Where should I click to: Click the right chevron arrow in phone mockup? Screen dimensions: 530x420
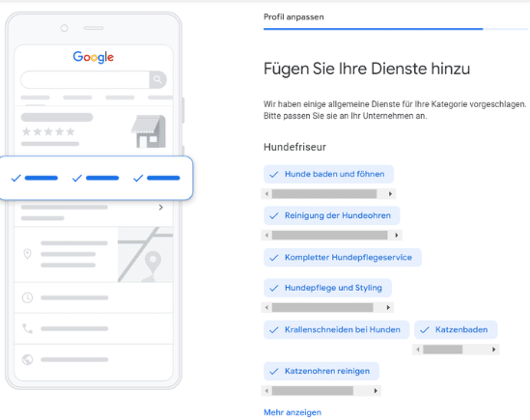click(161, 208)
